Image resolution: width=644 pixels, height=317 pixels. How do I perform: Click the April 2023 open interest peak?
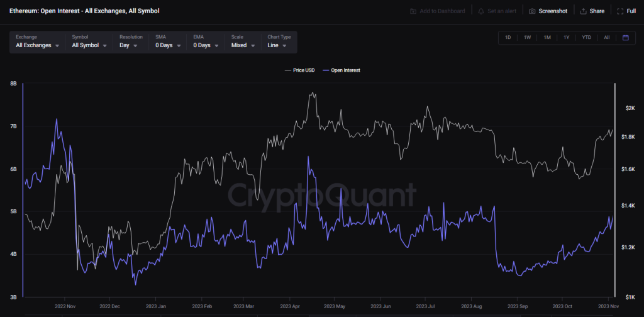pyautogui.click(x=308, y=157)
